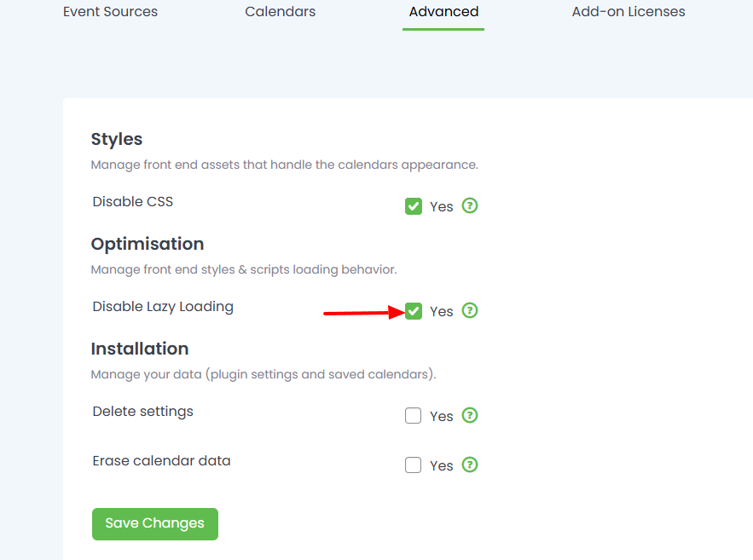Click the Erase calendar data setting label
This screenshot has width=753, height=560.
[x=161, y=461]
